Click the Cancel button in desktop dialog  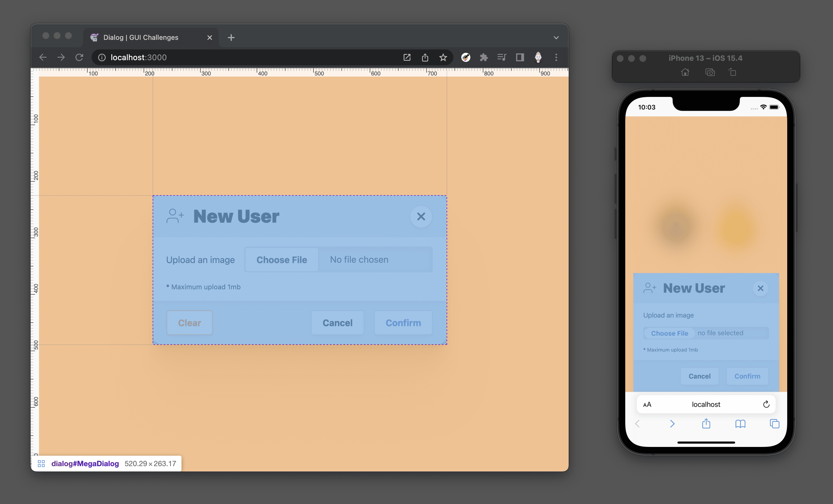tap(338, 323)
